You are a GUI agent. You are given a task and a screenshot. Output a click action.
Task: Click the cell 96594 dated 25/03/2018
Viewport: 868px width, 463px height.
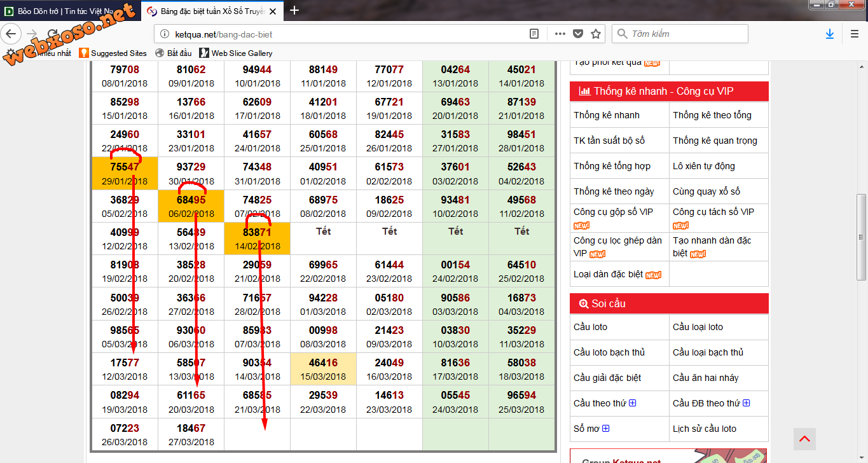[521, 402]
